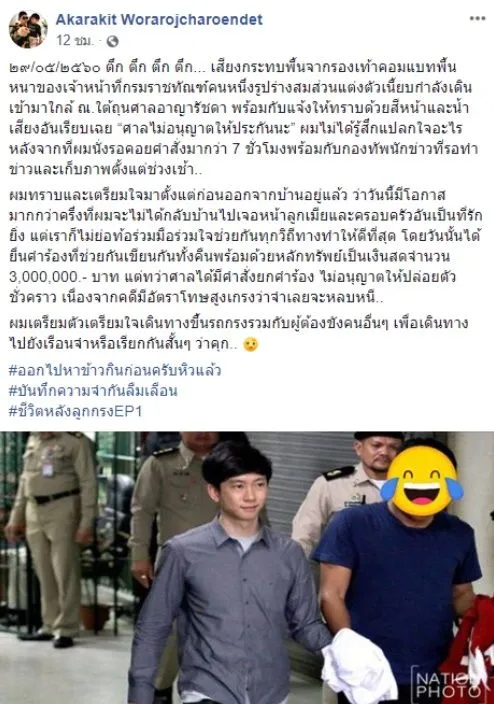The height and width of the screenshot is (704, 494).
Task: Open the attached photo of man in gray shirt
Action: point(247,568)
